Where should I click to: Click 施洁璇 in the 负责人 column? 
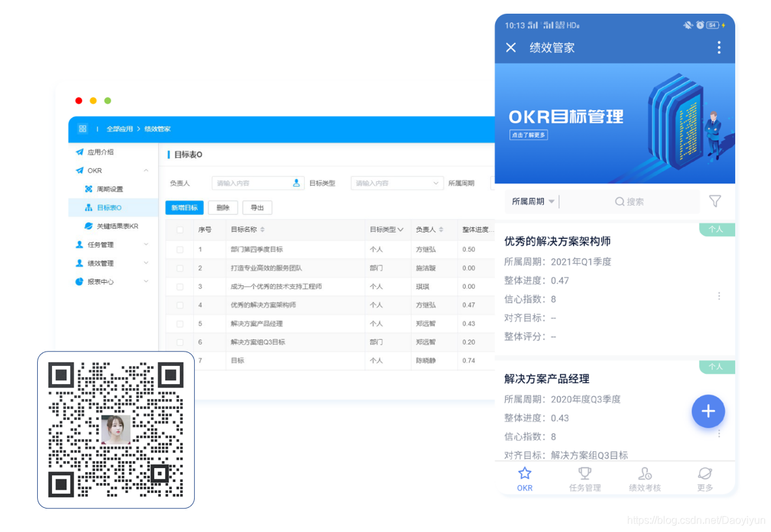(x=426, y=268)
